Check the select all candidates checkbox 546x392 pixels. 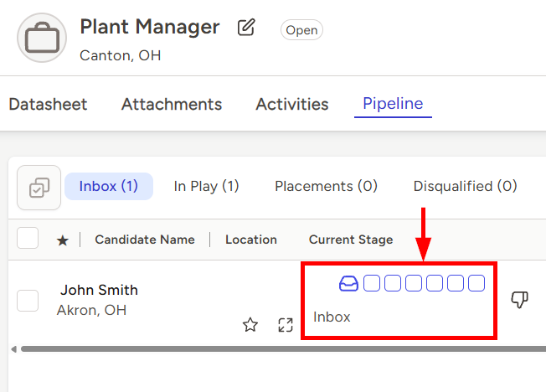tap(28, 239)
